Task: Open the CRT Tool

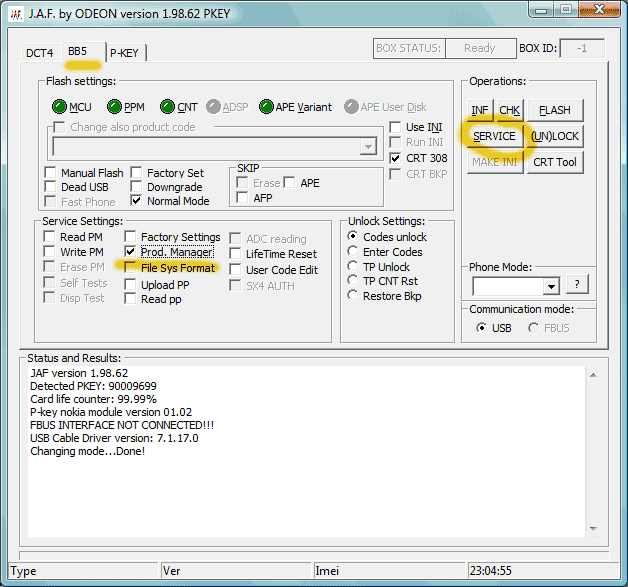Action: [555, 162]
